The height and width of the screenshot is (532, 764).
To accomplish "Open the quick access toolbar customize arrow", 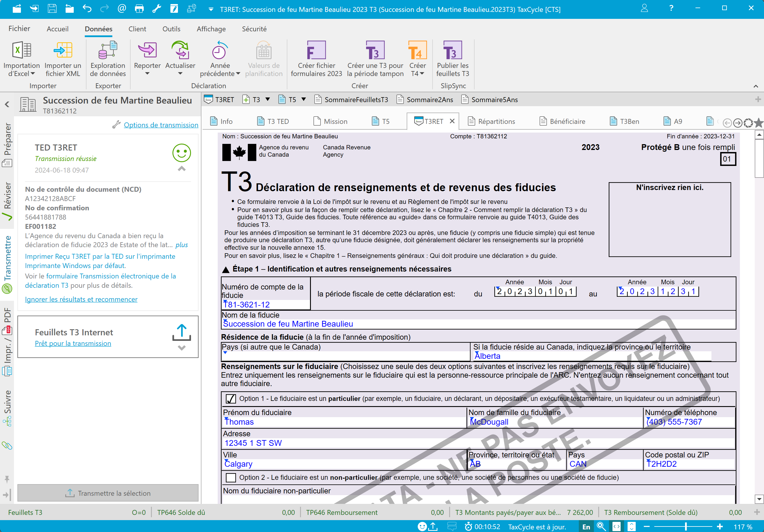I will click(211, 9).
